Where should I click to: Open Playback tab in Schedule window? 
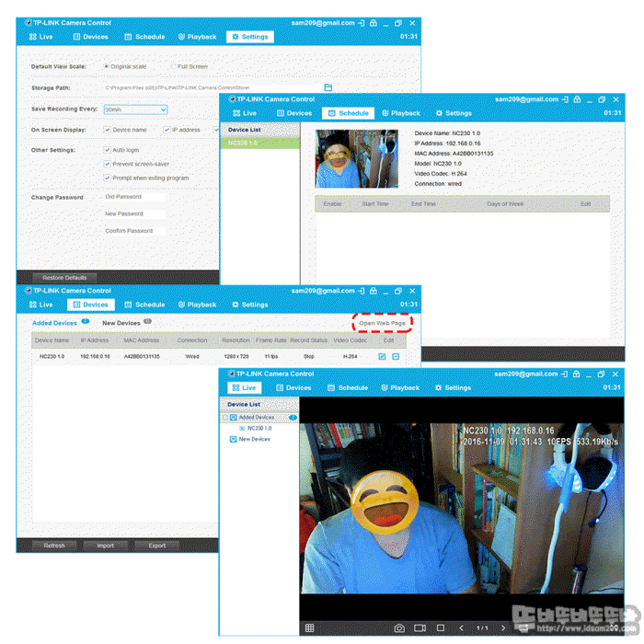click(401, 113)
